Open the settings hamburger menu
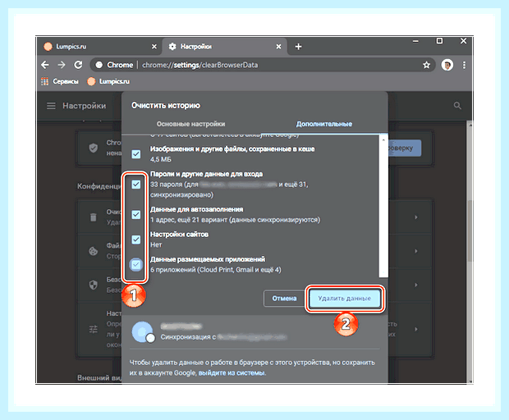 [51, 106]
